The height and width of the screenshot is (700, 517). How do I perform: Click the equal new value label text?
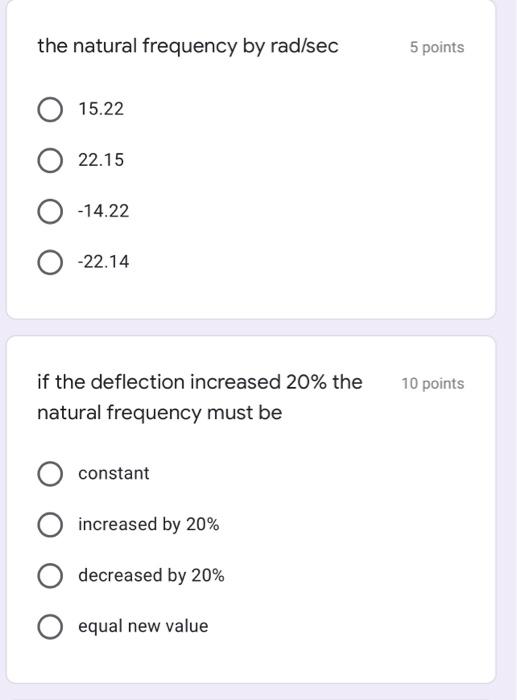point(143,626)
